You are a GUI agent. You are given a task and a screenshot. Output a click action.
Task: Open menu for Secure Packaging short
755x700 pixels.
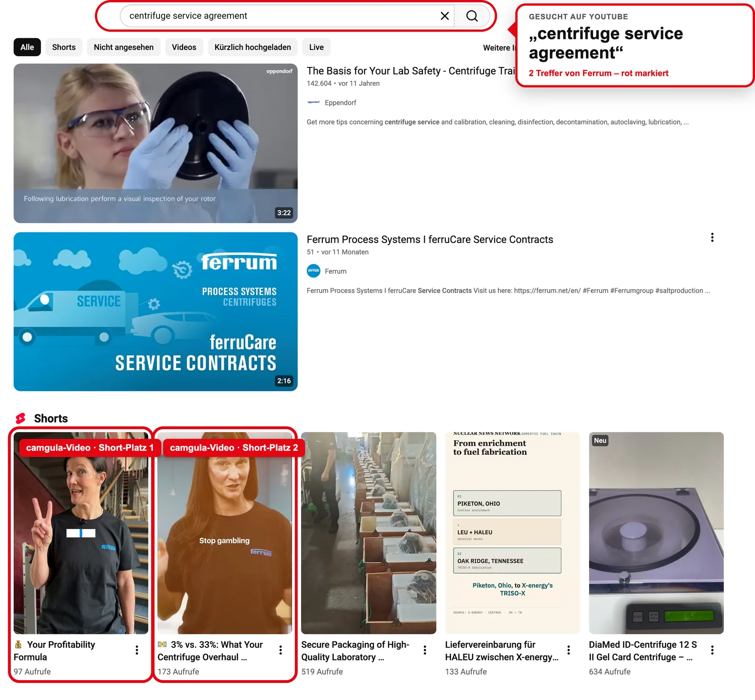tap(425, 650)
